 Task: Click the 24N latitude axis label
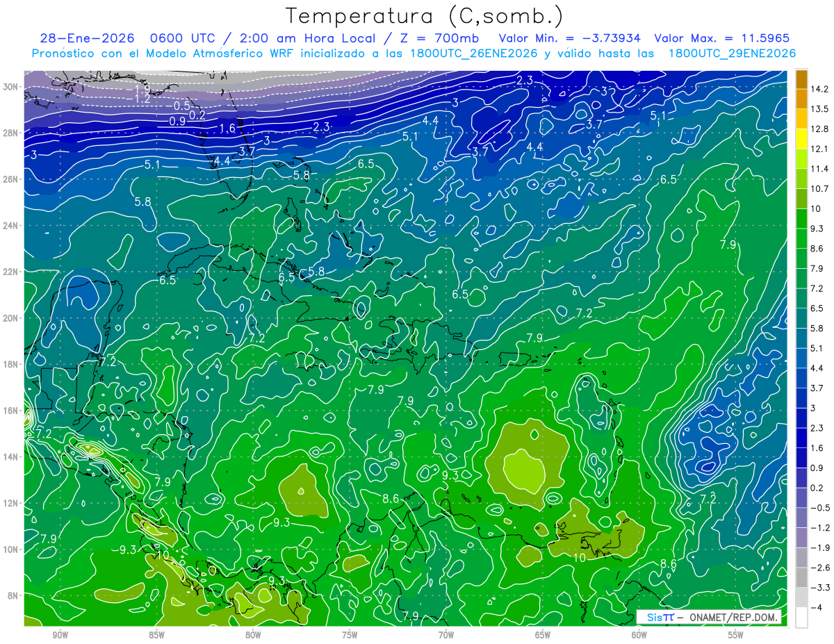[11, 226]
